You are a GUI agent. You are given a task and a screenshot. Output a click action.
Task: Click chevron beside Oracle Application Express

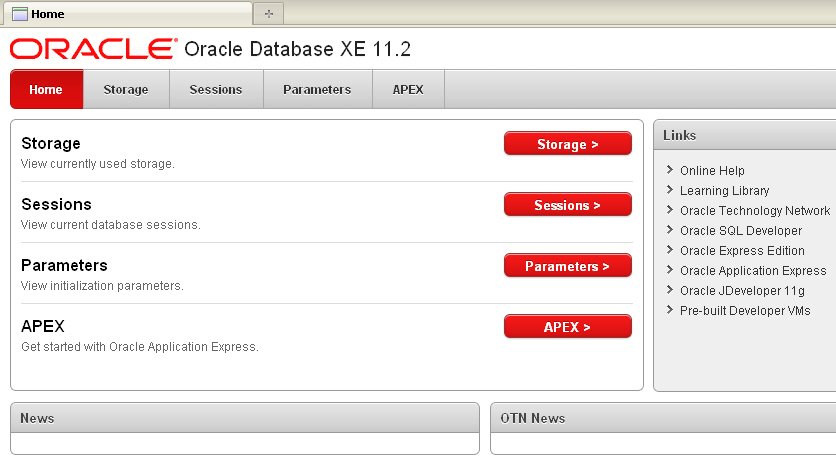[x=670, y=270]
